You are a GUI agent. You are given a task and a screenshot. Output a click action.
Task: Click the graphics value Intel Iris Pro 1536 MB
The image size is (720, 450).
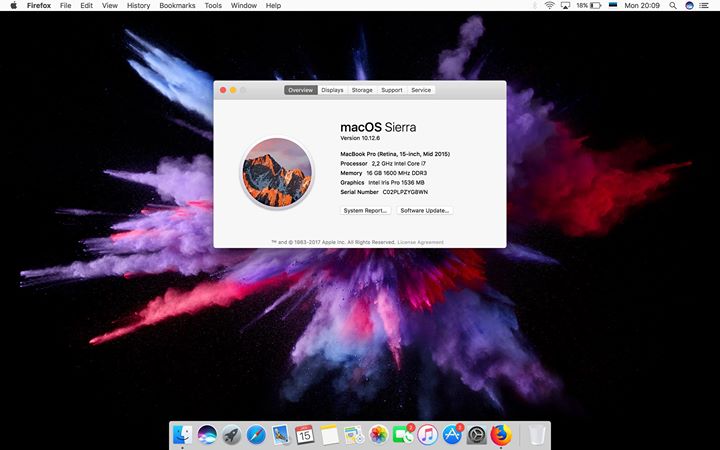coord(396,183)
